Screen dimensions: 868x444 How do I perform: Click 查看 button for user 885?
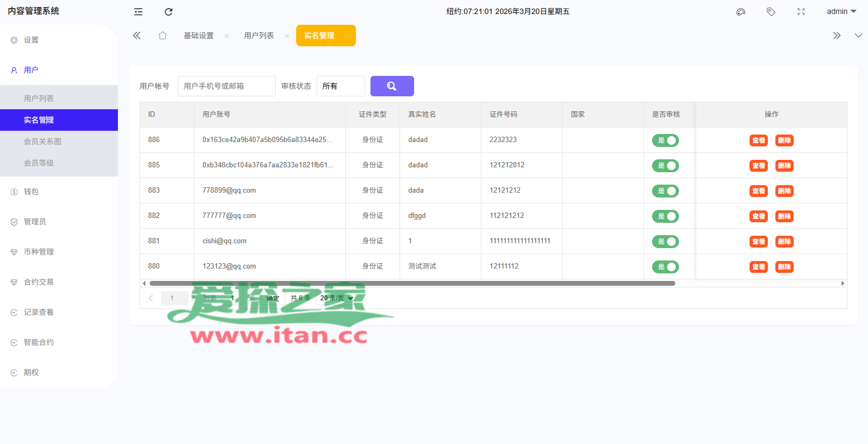[759, 166]
